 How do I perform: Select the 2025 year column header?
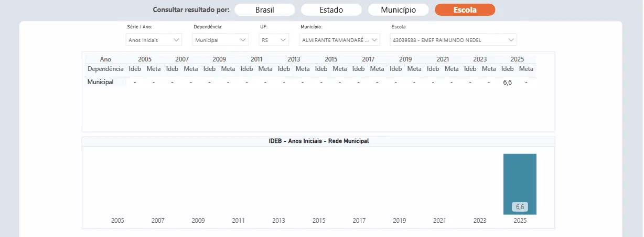point(517,59)
